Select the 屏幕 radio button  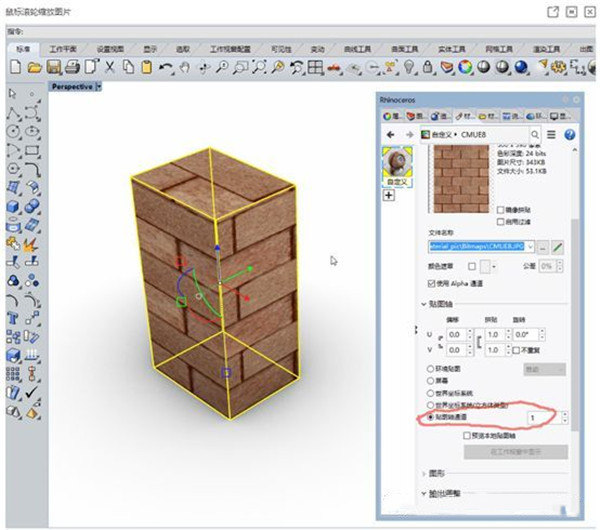[x=430, y=381]
